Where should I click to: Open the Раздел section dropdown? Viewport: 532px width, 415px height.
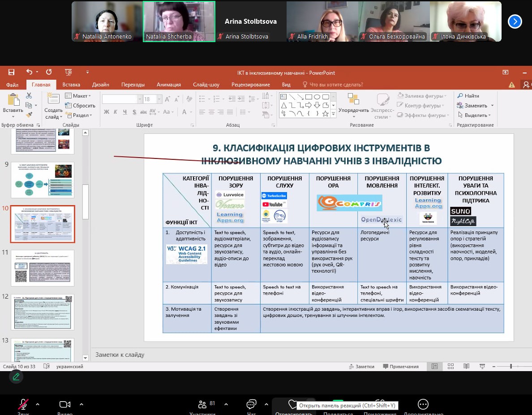click(x=78, y=115)
